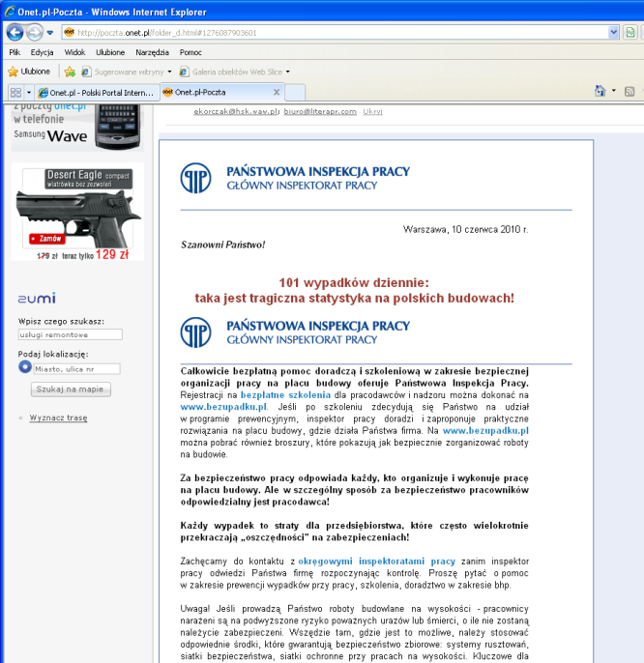Click the Ulubione favorites star button
Image resolution: width=644 pixels, height=663 pixels.
29,72
